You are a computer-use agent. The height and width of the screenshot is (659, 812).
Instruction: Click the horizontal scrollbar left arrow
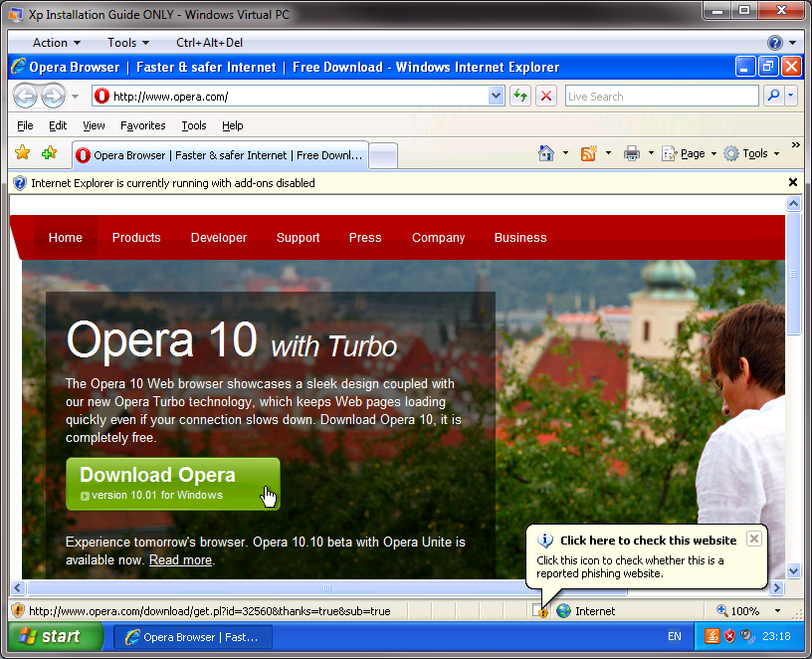(x=18, y=587)
